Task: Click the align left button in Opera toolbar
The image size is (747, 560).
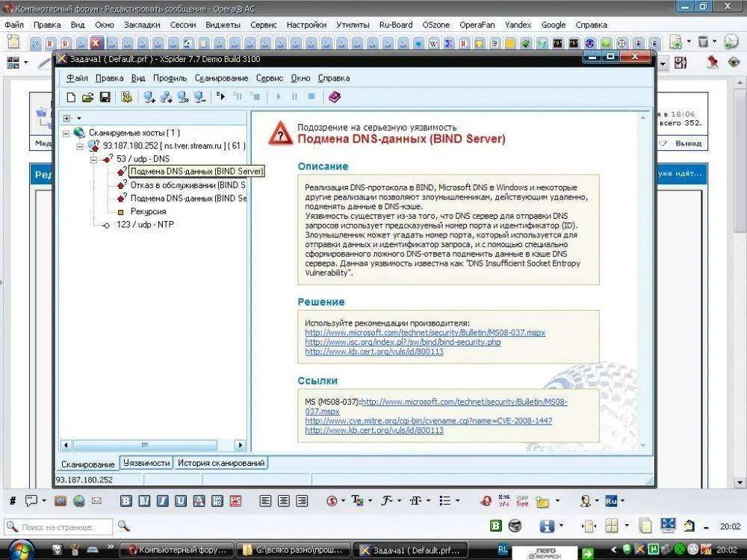Action: pos(265,500)
